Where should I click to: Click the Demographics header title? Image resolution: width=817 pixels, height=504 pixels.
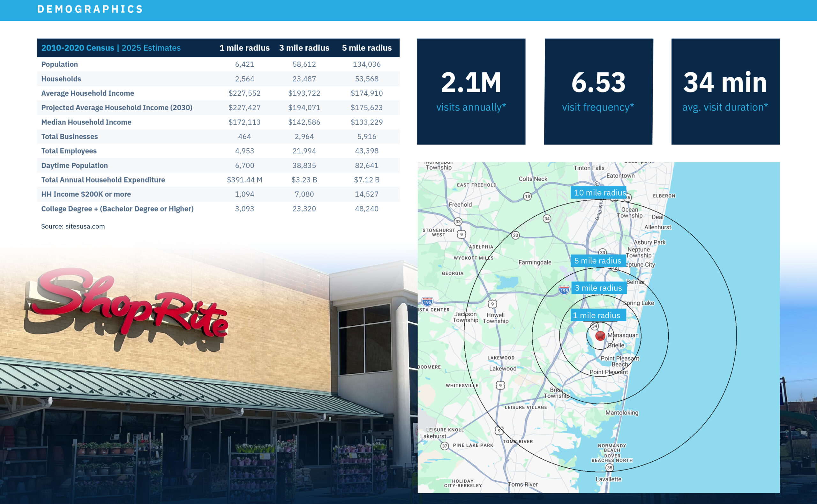tap(90, 9)
